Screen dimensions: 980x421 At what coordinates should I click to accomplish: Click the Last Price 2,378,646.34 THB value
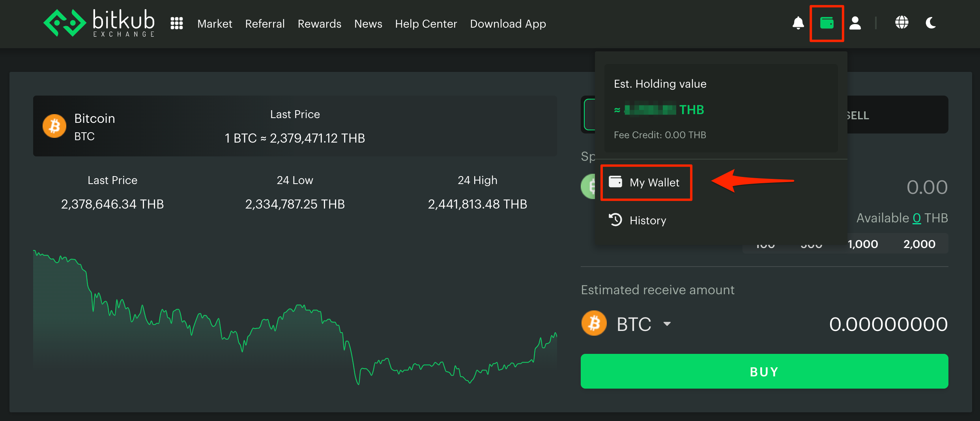point(112,204)
